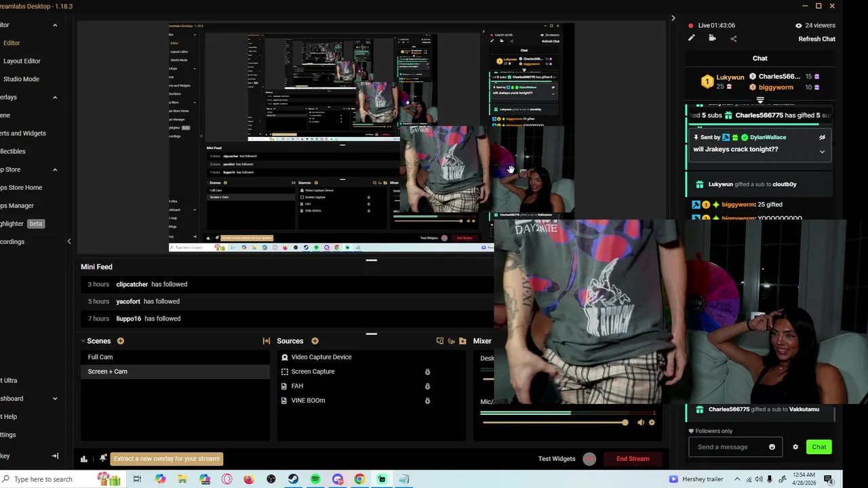Click the pencil edit stream info icon
The height and width of the screenshot is (488, 868).
click(691, 39)
